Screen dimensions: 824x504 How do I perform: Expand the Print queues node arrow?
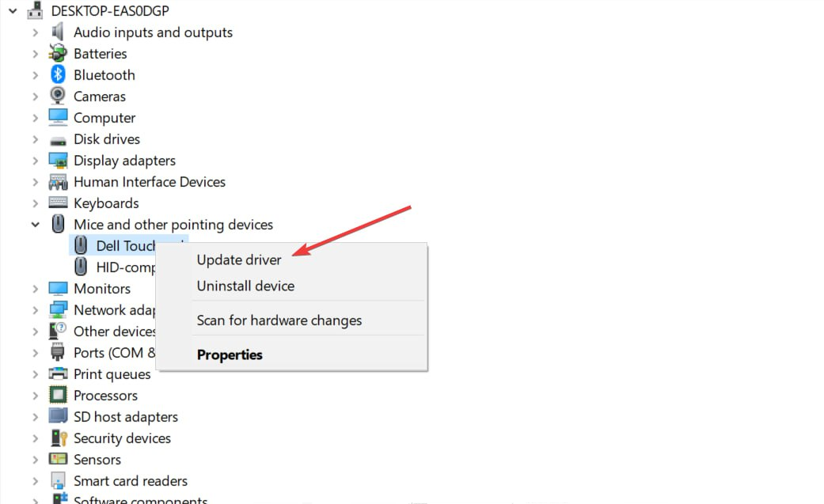(35, 374)
